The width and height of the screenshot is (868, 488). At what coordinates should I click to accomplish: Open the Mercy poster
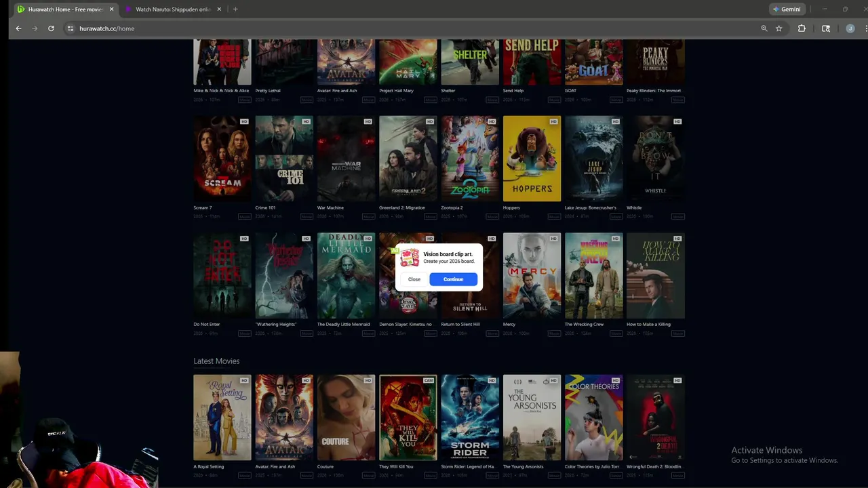(x=532, y=276)
